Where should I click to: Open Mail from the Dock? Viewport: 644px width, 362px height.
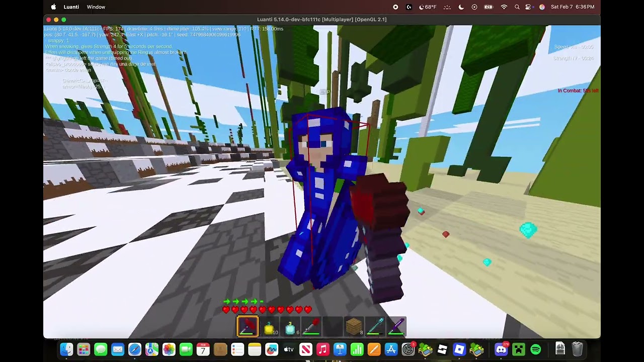(118, 349)
